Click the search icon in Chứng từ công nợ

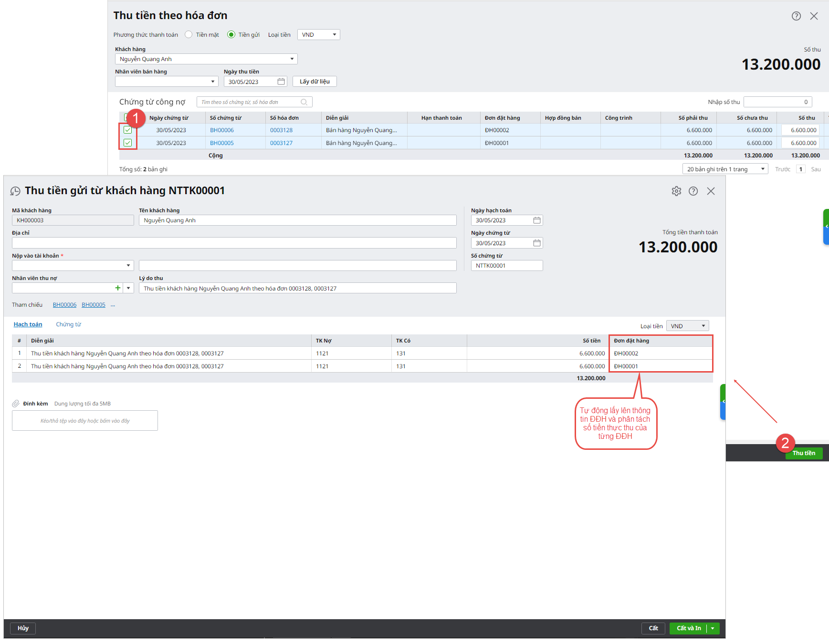(x=304, y=102)
